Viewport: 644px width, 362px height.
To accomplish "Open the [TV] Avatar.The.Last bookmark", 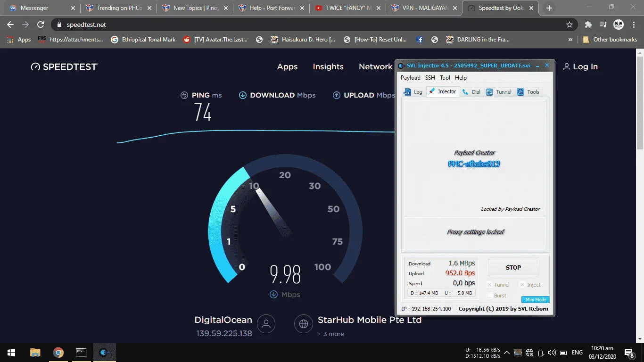I will (215, 40).
